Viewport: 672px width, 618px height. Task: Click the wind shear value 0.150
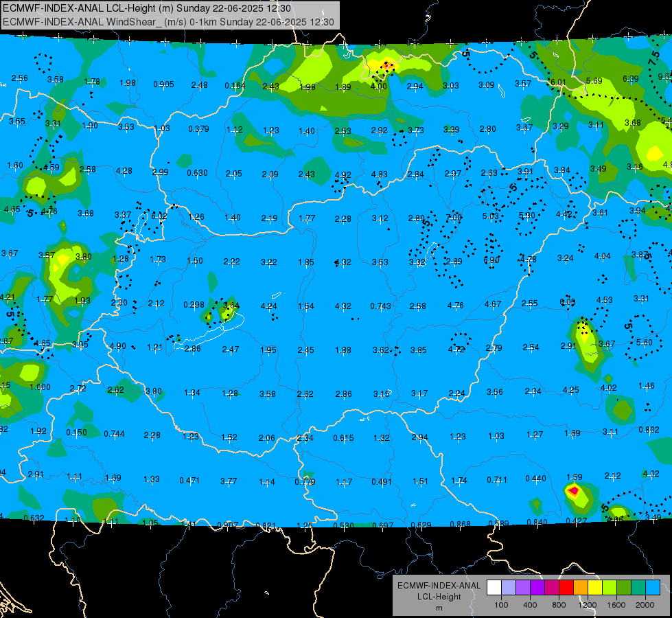tap(76, 433)
